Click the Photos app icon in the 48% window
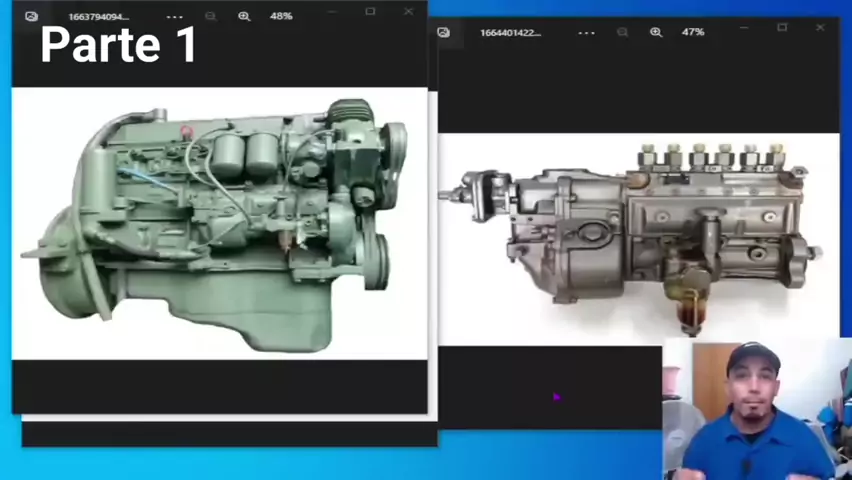The height and width of the screenshot is (480, 852). pos(31,17)
